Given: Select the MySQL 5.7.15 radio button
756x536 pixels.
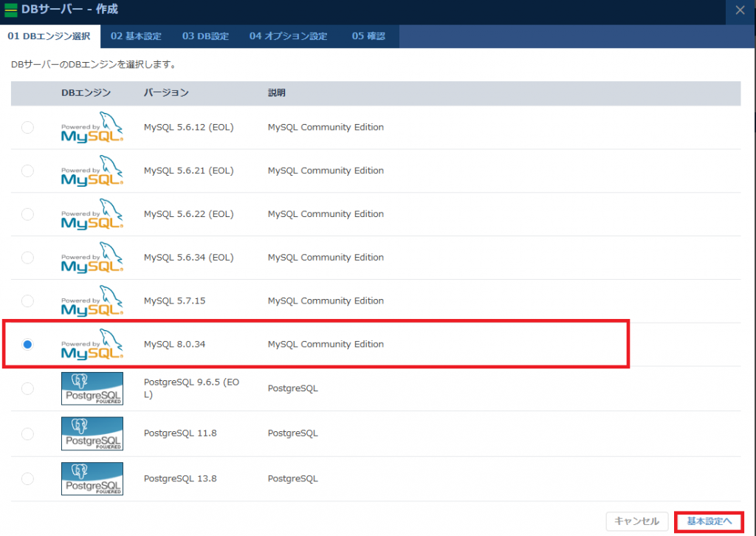Looking at the screenshot, I should click(27, 300).
